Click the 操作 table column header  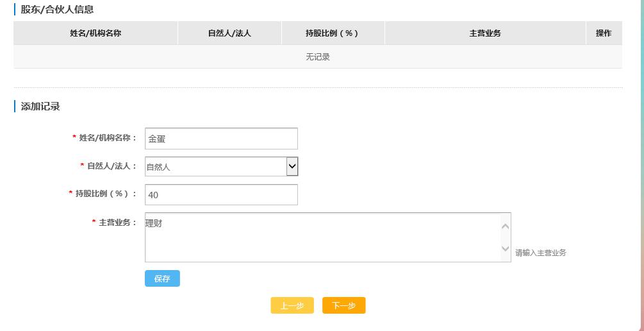click(604, 33)
